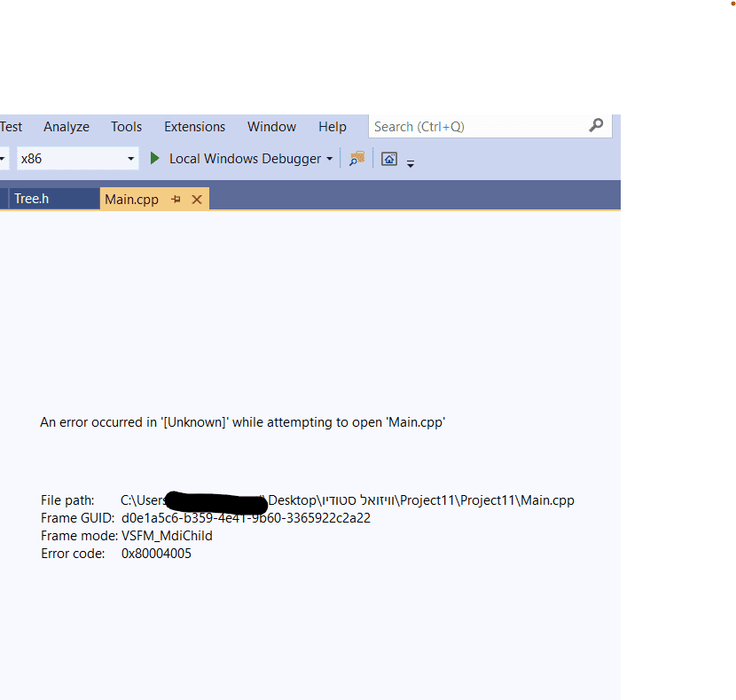
Task: Click the VSFM_MdiChild frame mode value
Action: pyautogui.click(x=167, y=536)
